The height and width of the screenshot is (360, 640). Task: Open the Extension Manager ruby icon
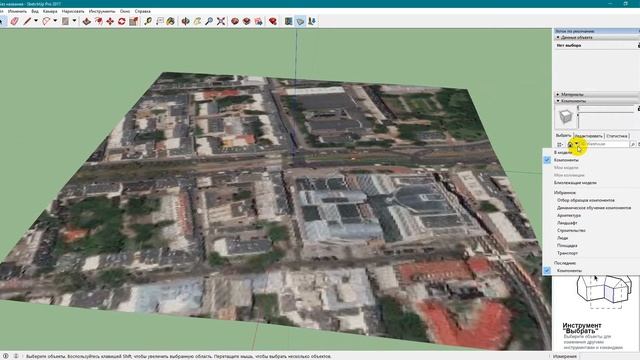273,21
